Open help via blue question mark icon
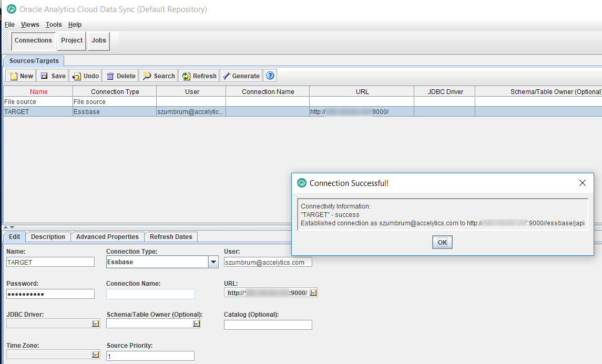 tap(270, 76)
